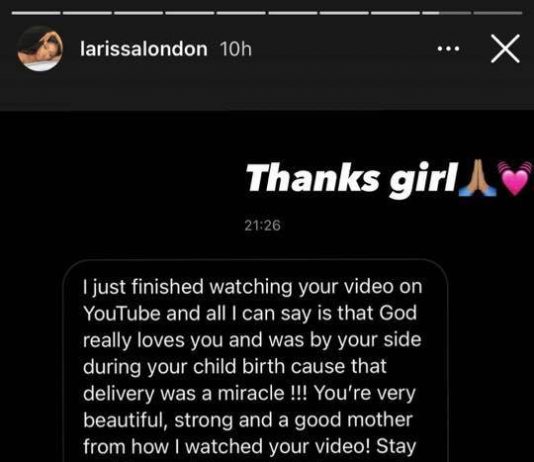Screen dimensions: 534x462
Task: Select the currently playing ninth progress segment
Action: pos(446,13)
